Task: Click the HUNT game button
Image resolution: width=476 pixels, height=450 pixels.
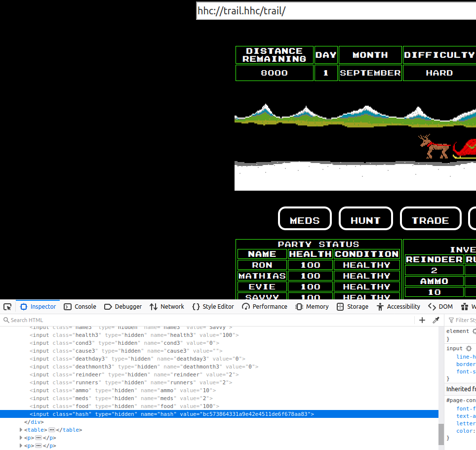Action: pyautogui.click(x=366, y=219)
